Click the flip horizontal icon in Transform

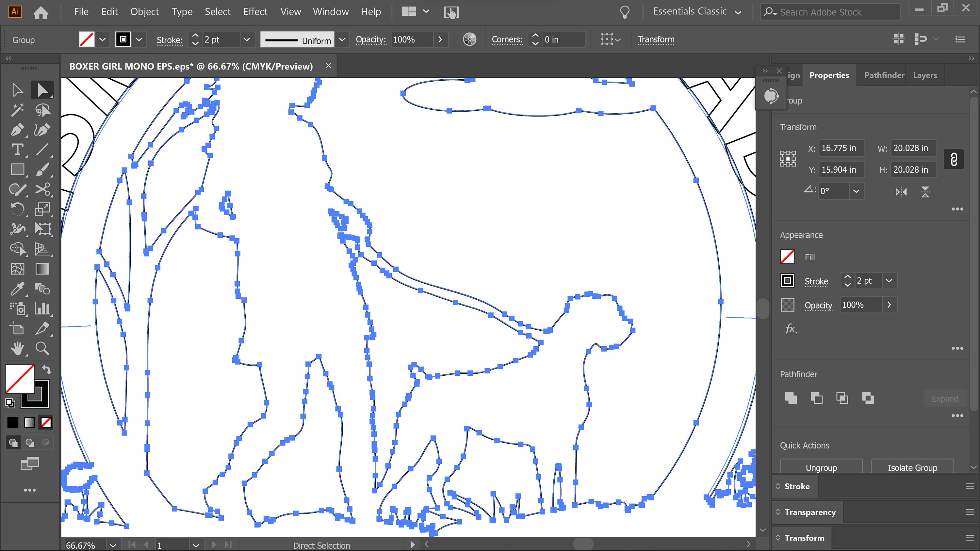tap(901, 192)
